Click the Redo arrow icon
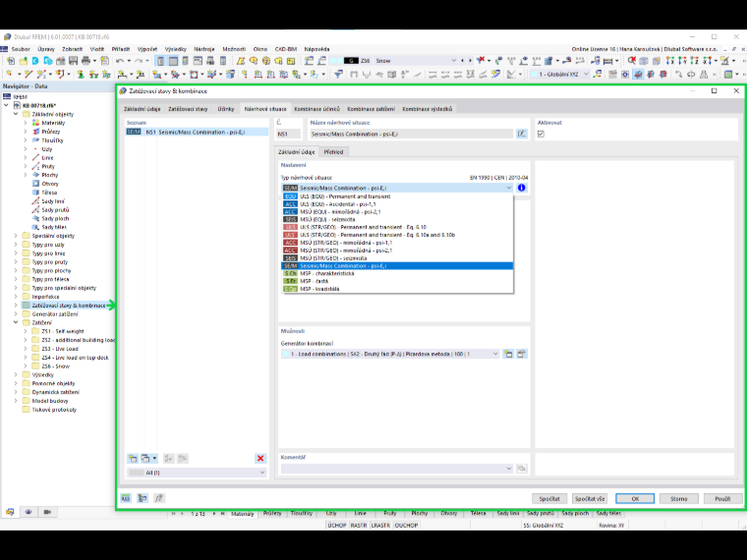Screen dimensions: 747x560 click(x=139, y=61)
